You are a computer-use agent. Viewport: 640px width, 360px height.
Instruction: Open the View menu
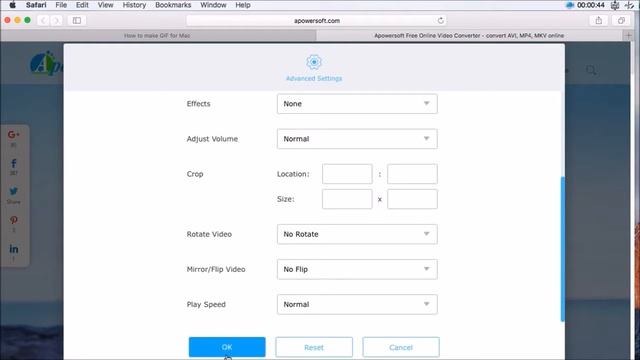[105, 5]
